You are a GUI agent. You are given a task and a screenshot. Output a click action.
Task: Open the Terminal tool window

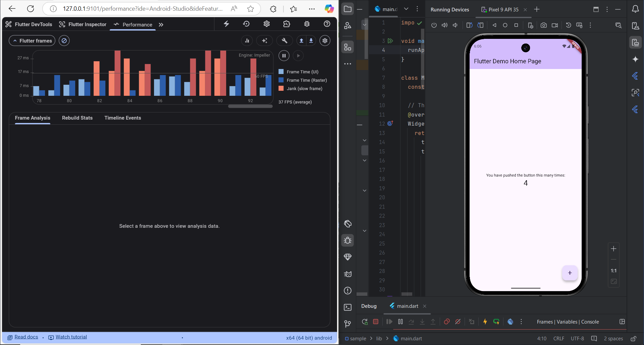point(348,307)
